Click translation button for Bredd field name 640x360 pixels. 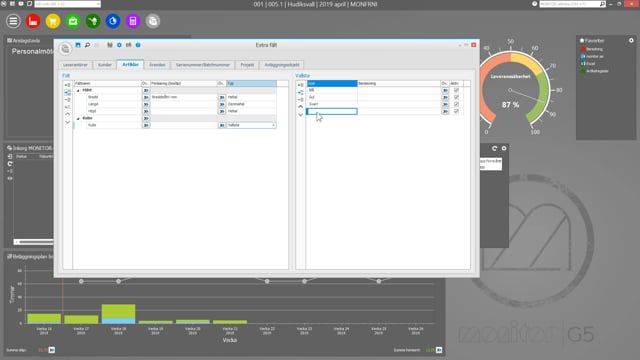(x=146, y=97)
